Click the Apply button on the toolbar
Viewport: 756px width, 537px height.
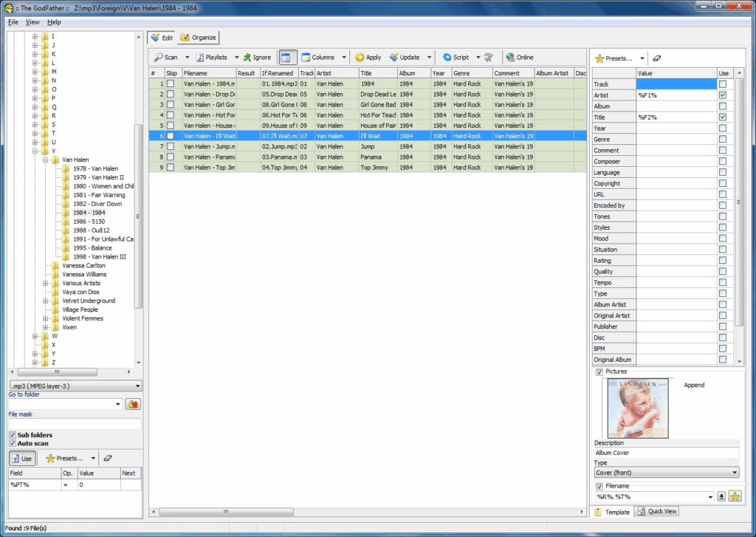tap(368, 57)
